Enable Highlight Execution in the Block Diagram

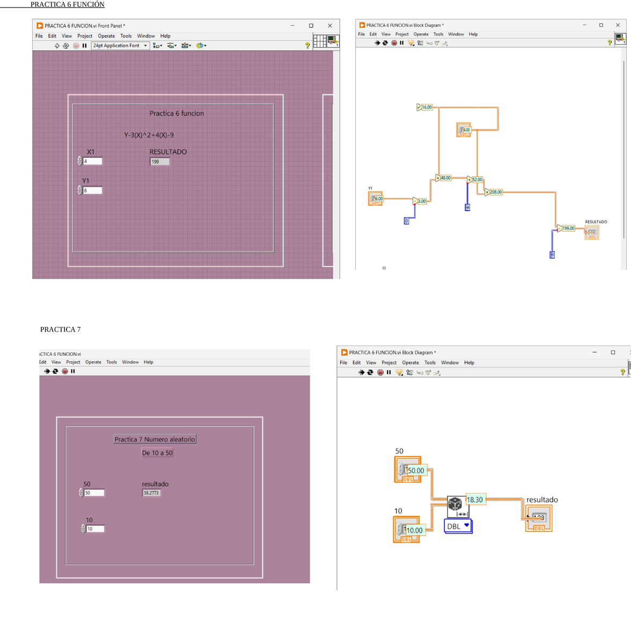[x=411, y=43]
